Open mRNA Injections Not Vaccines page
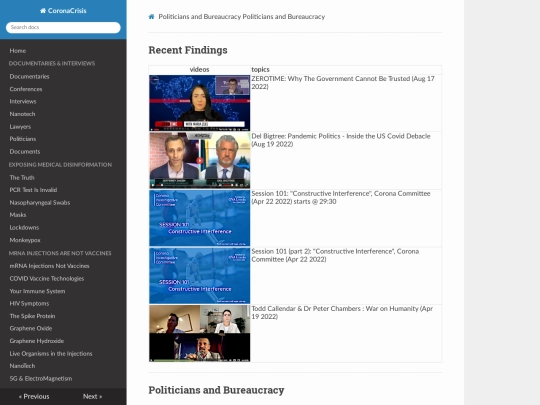The height and width of the screenshot is (405, 540). 49,266
